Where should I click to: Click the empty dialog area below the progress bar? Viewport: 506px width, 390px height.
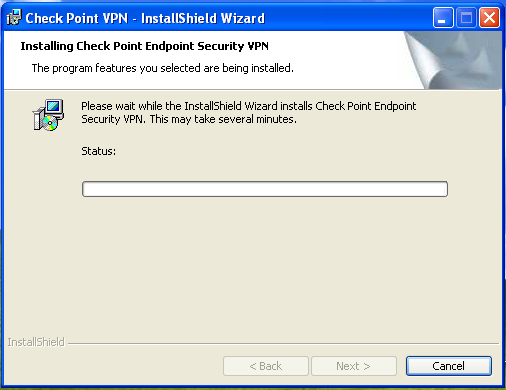(253, 267)
